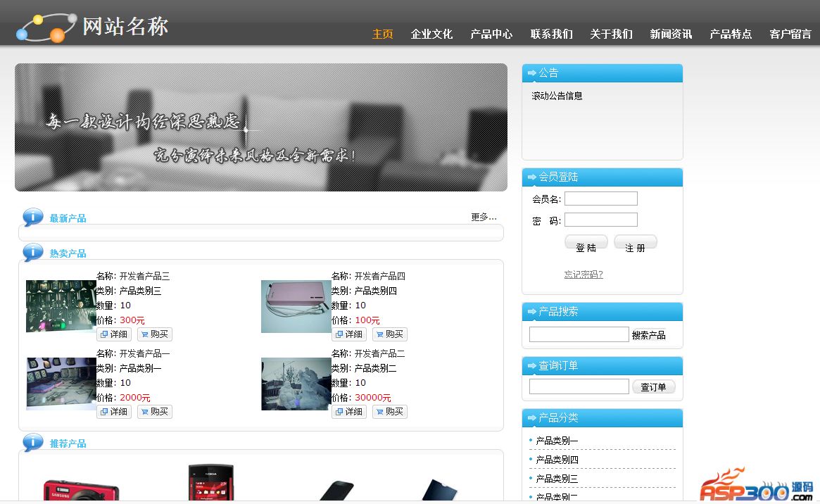Viewport: 820px width, 504px height.
Task: Click 购买 for 开发者产品一
Action: point(155,412)
